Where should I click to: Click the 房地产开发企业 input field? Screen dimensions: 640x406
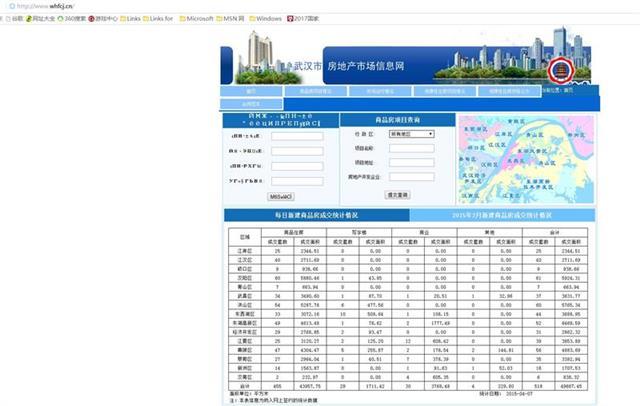coord(410,177)
